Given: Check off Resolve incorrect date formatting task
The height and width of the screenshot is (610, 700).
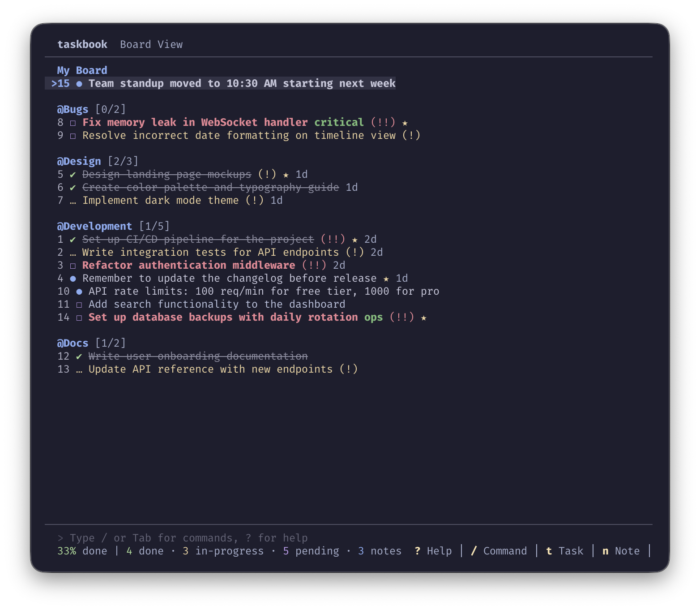Looking at the screenshot, I should [73, 136].
